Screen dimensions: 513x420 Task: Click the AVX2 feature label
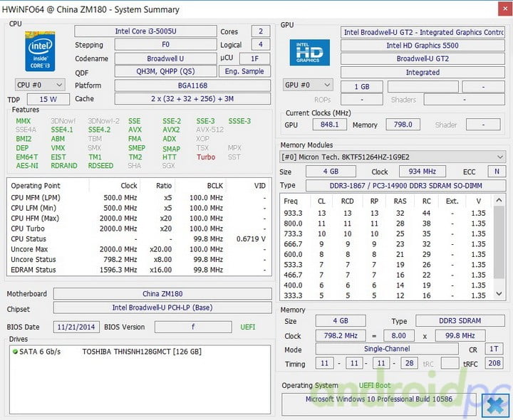(171, 130)
